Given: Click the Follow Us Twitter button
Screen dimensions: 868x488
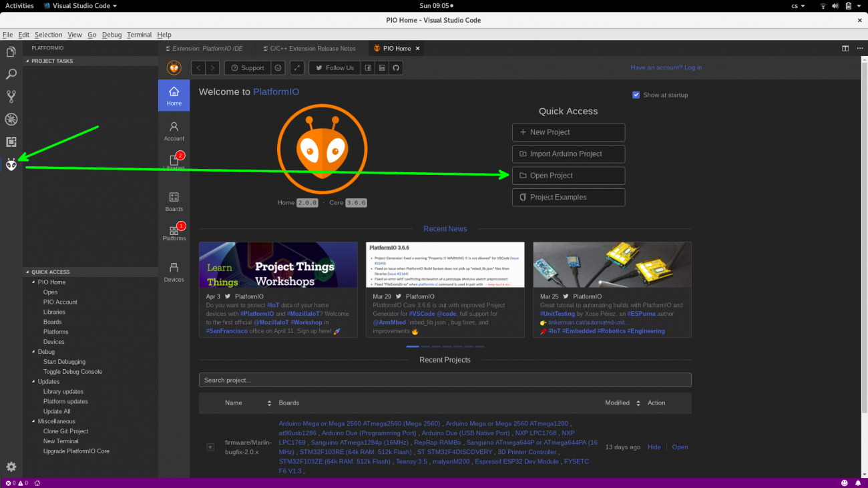Looking at the screenshot, I should [x=335, y=67].
